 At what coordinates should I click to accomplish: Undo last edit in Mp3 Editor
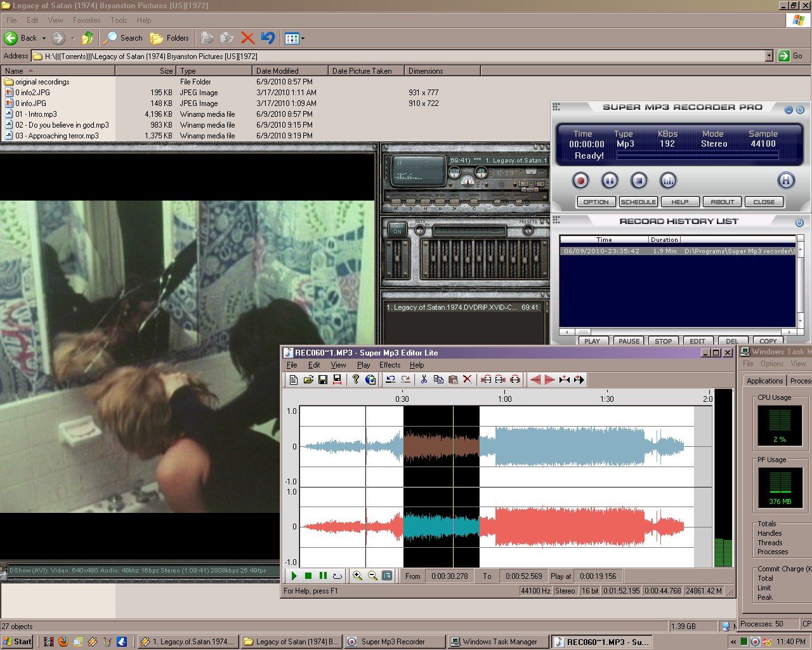[391, 380]
